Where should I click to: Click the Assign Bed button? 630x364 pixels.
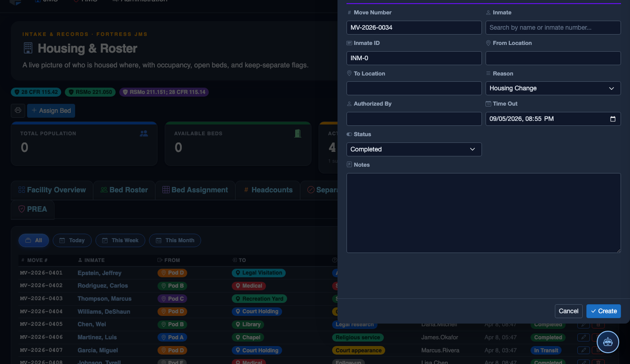coord(51,111)
